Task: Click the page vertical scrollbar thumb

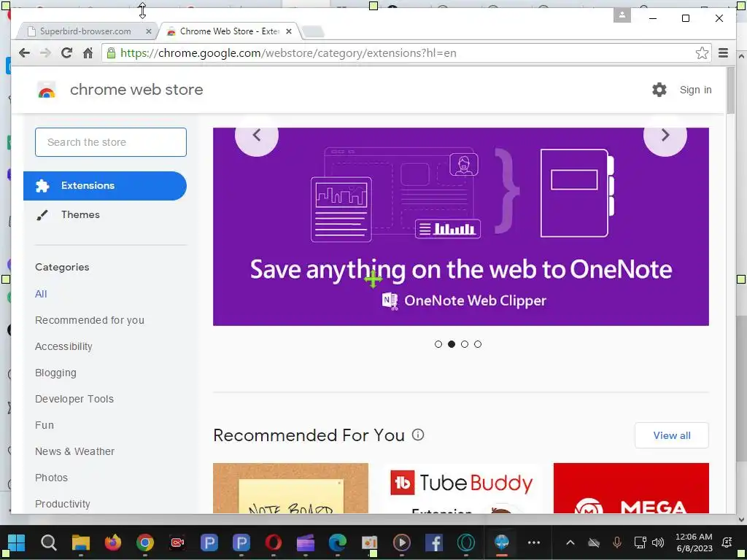Action: (731, 90)
